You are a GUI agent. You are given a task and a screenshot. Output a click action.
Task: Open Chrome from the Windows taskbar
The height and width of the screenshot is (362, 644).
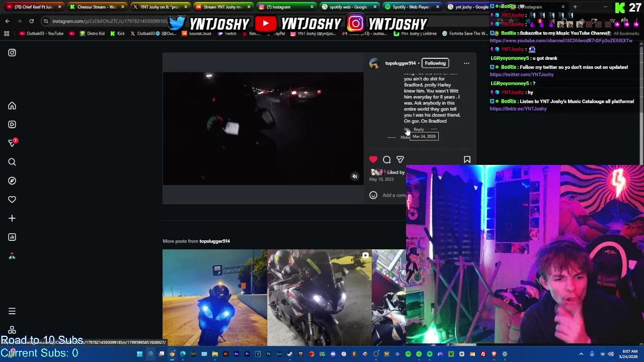[x=172, y=354]
